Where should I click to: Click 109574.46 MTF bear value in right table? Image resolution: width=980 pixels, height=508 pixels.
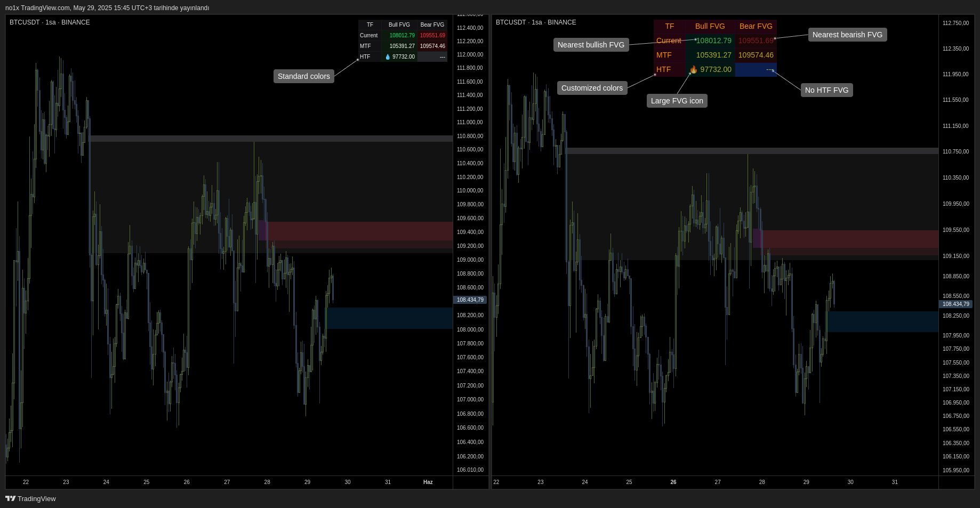click(x=756, y=55)
